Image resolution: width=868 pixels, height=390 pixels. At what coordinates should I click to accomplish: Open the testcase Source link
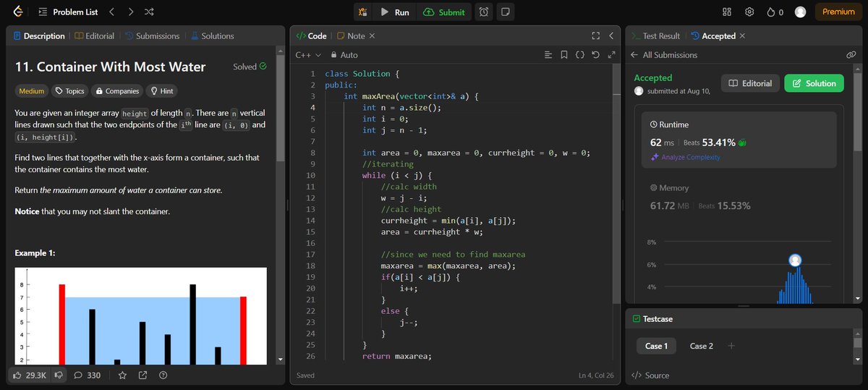[650, 375]
